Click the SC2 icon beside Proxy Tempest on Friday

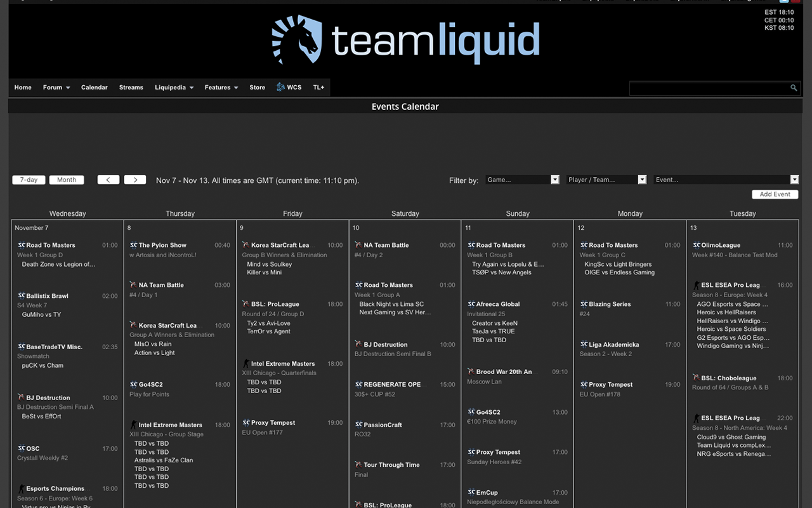coord(246,422)
